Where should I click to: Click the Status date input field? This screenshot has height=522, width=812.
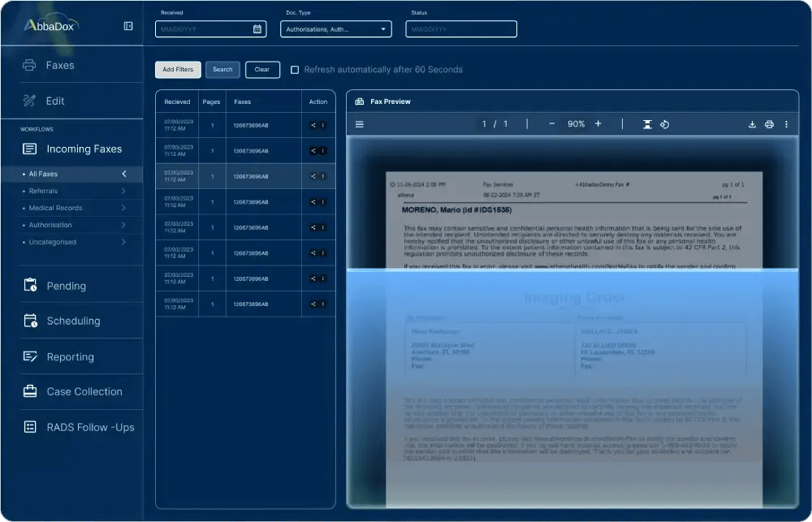(461, 29)
